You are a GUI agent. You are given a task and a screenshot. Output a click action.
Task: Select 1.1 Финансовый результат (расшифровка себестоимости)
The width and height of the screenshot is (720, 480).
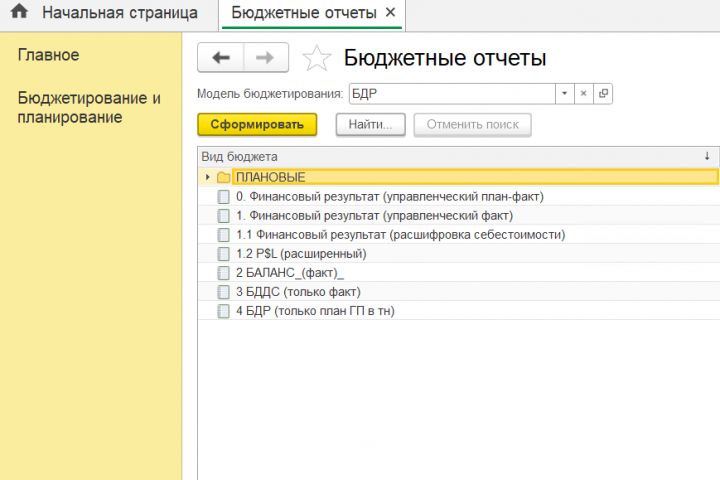coord(459,235)
